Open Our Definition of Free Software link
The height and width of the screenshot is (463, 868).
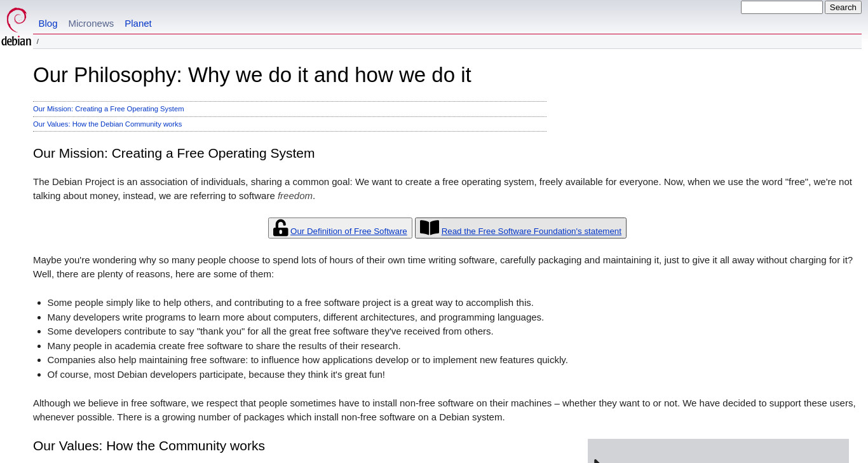349,231
